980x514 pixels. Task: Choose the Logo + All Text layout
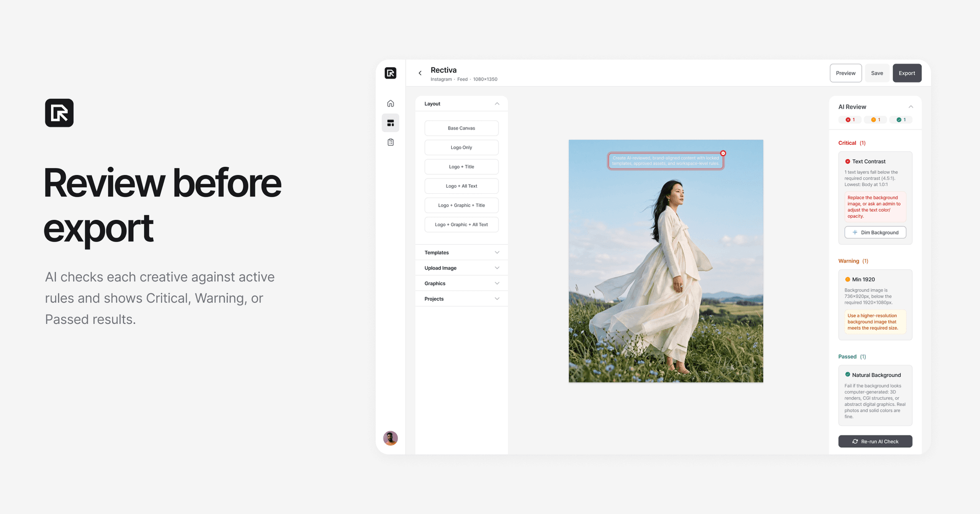[461, 186]
